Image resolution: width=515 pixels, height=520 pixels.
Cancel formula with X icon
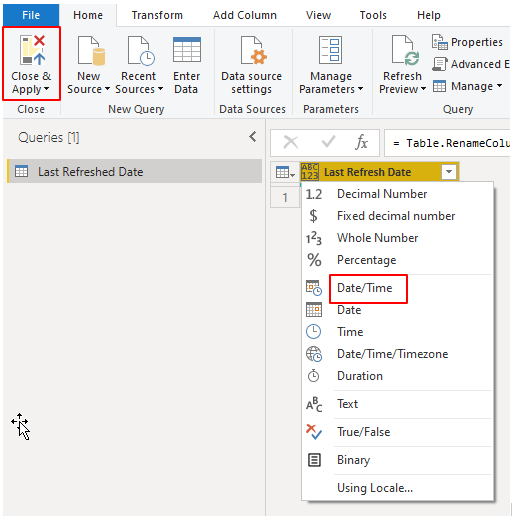pos(291,143)
